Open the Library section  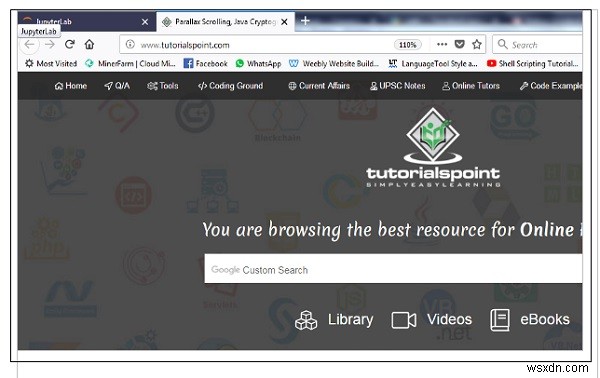coord(334,320)
